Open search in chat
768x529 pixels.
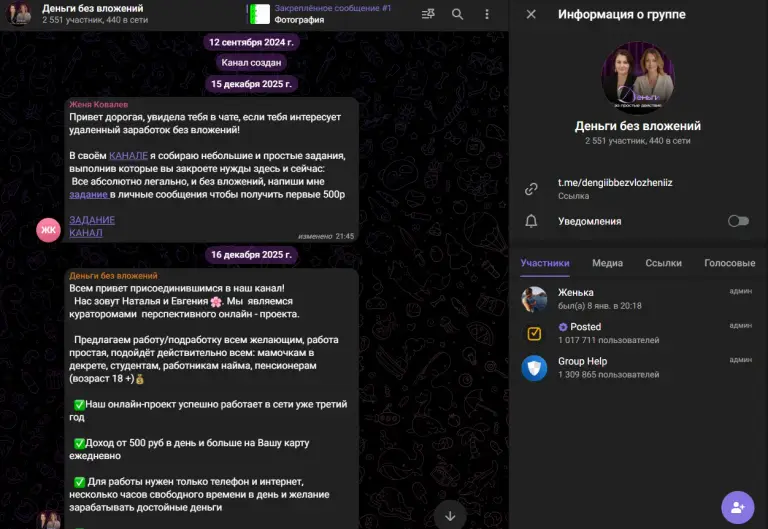click(457, 14)
